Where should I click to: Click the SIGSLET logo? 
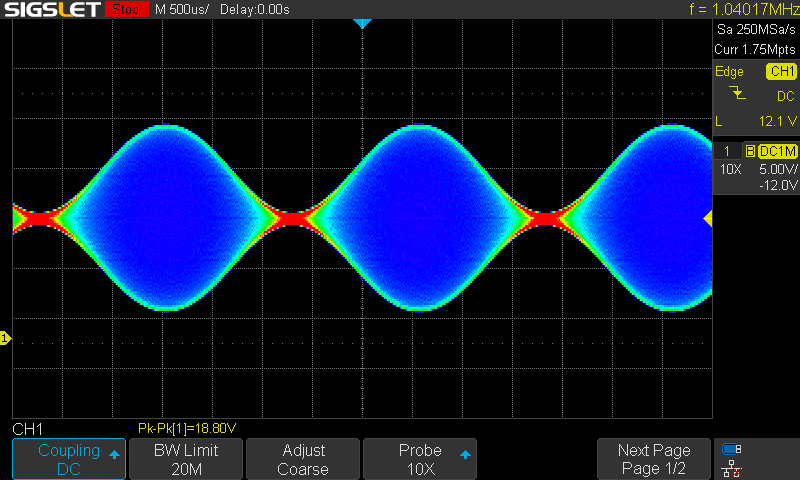[x=52, y=9]
